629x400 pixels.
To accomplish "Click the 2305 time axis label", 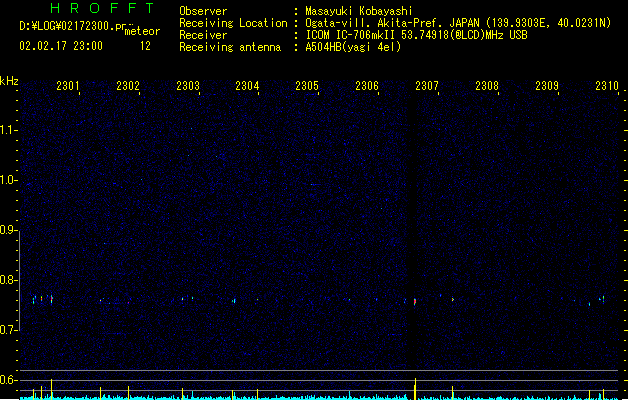I will (x=307, y=86).
